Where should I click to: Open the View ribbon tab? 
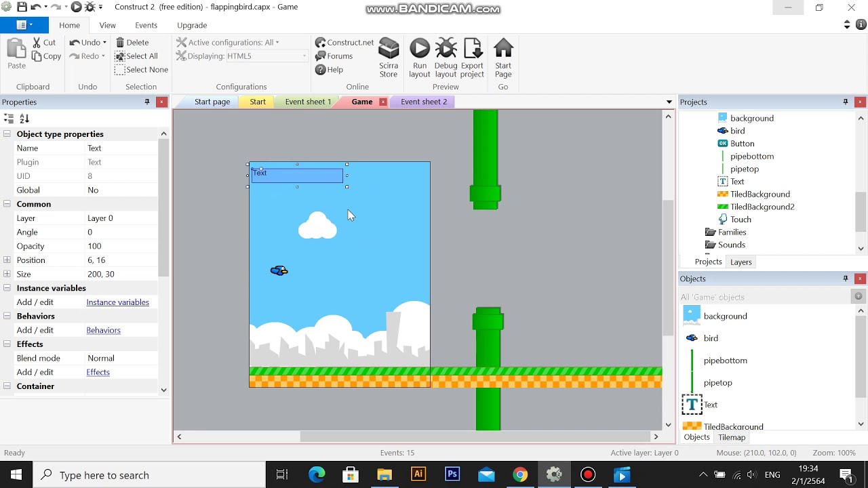107,25
